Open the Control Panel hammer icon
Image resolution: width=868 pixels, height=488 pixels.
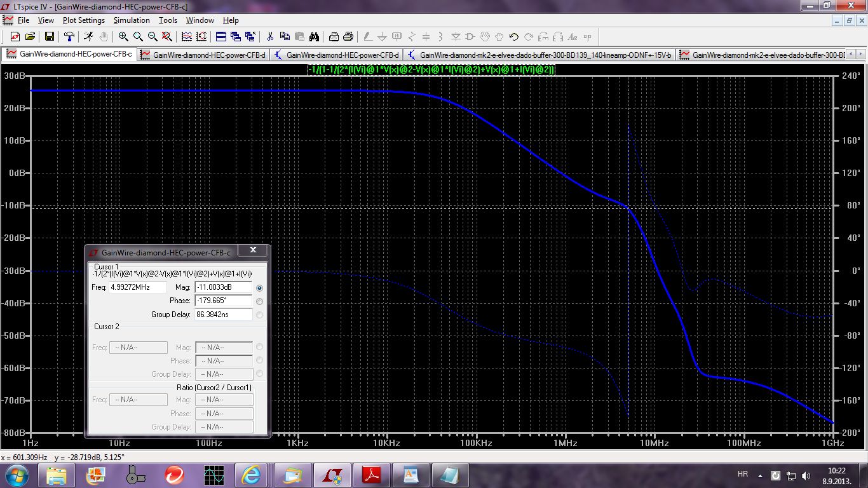click(x=69, y=37)
